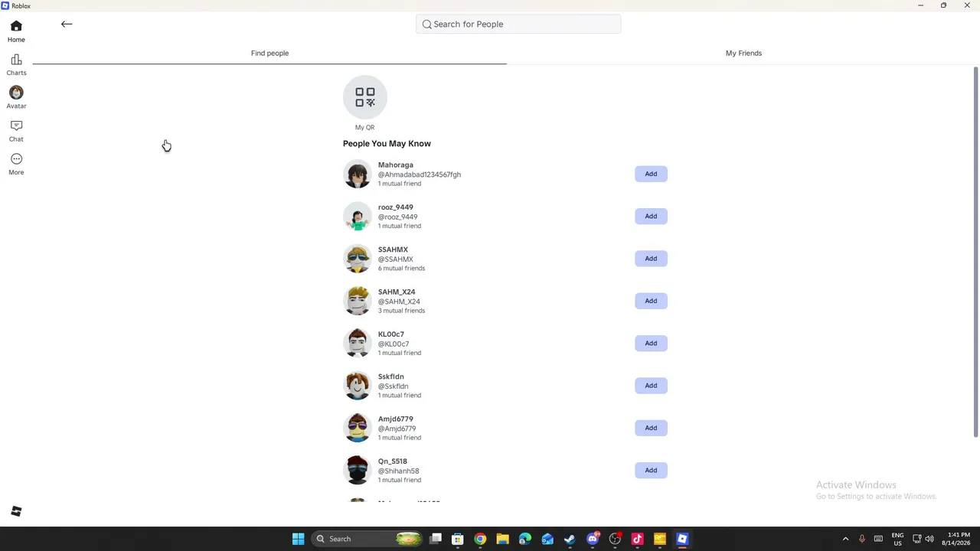Add Qn_S518 as a friend
The image size is (980, 551).
[x=651, y=470]
